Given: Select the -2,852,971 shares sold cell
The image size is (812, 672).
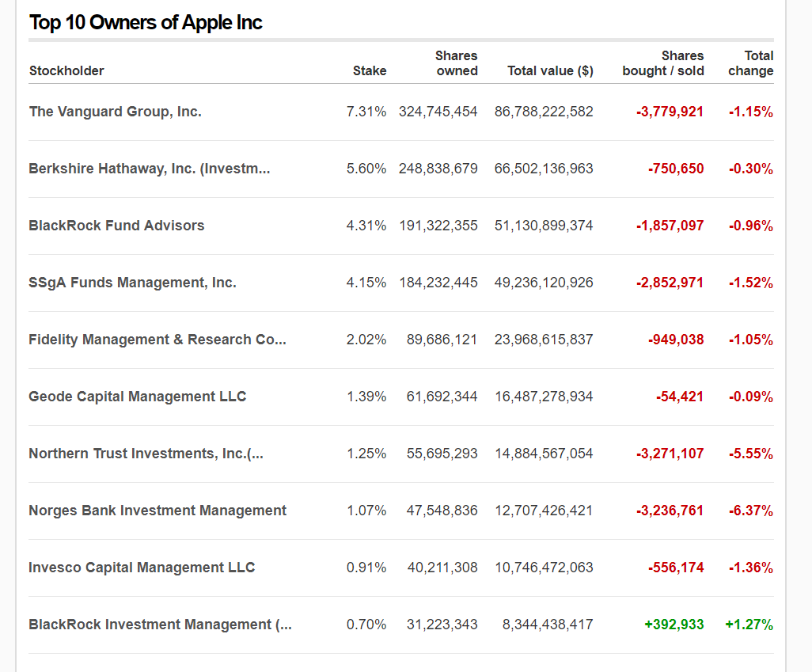Looking at the screenshot, I should coord(670,283).
